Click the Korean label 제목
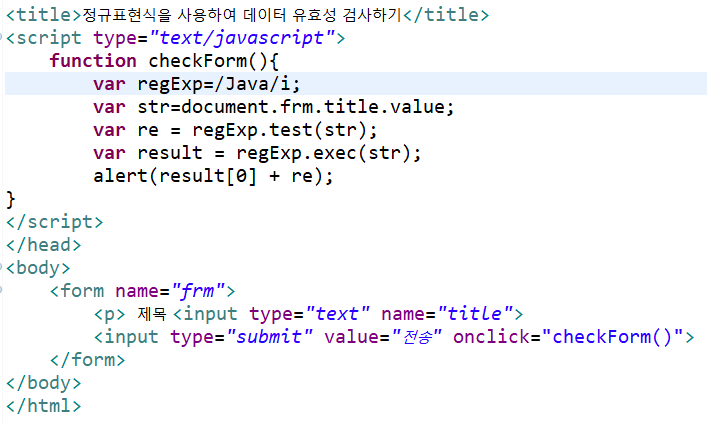This screenshot has height=424, width=707. coord(152,314)
